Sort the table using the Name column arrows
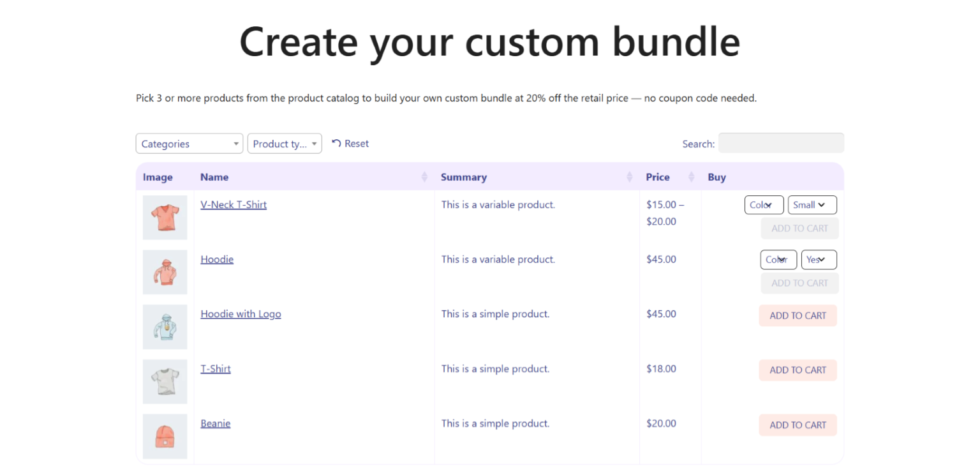 (x=424, y=177)
